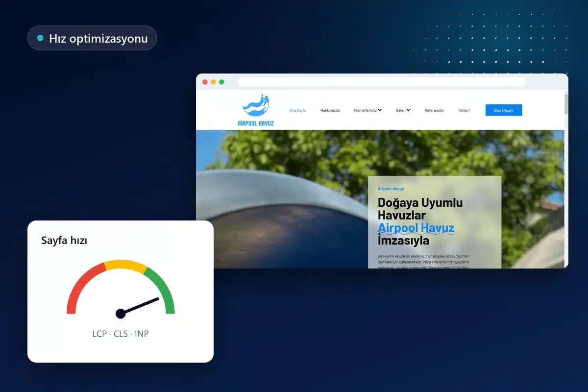This screenshot has width=588, height=392.
Task: Click the Doğaya Uyumlu Havuzlar heading
Action: 420,209
